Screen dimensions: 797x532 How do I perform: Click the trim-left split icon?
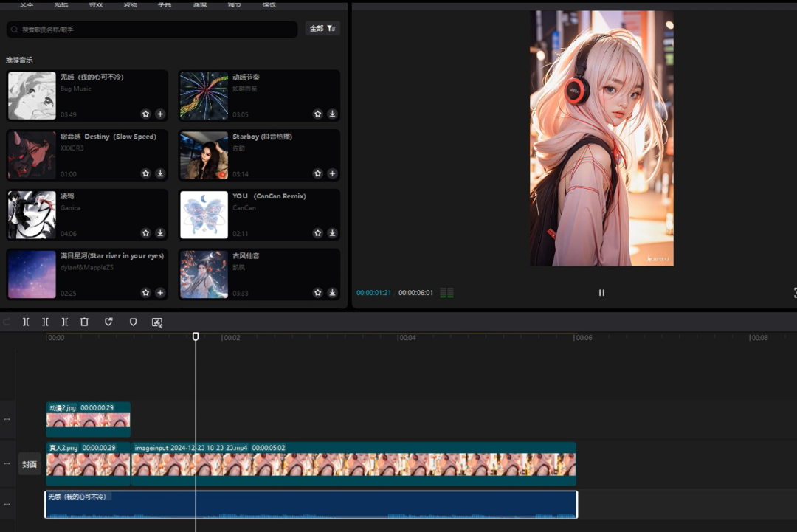point(45,322)
